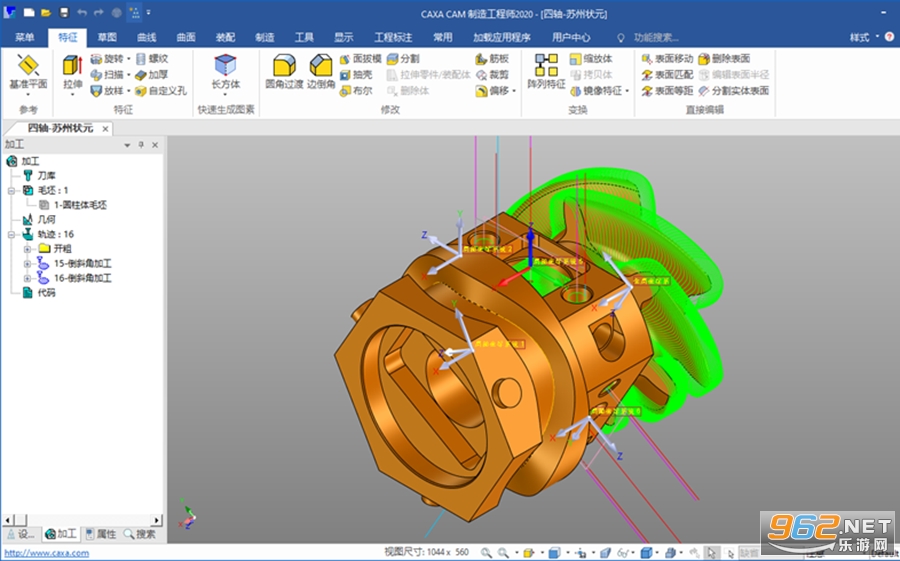
Task: Click the 表面移动 surface move icon
Action: click(668, 59)
